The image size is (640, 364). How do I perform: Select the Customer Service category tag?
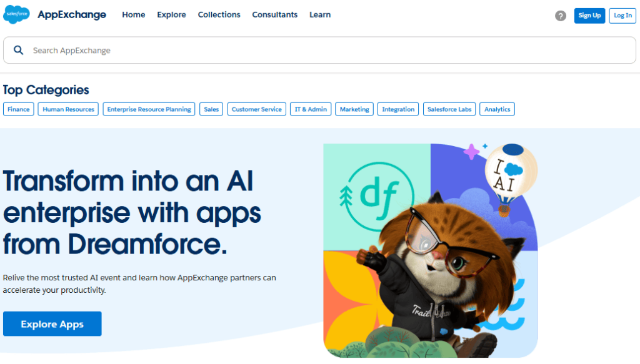click(256, 109)
